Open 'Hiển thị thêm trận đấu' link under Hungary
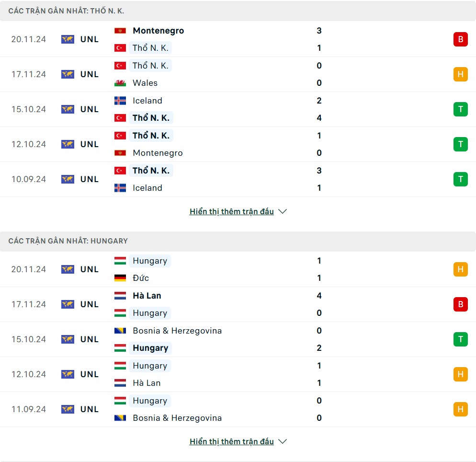The height and width of the screenshot is (462, 476). tap(232, 441)
